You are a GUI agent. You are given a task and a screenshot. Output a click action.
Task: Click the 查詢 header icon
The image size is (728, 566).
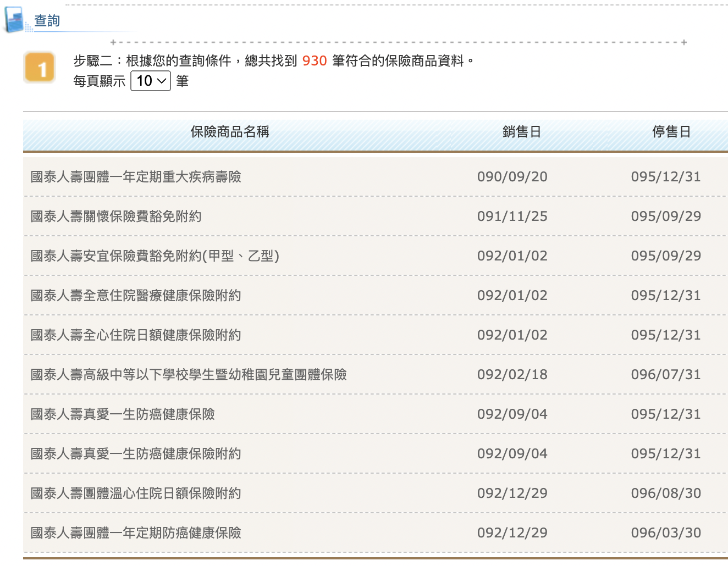point(15,19)
